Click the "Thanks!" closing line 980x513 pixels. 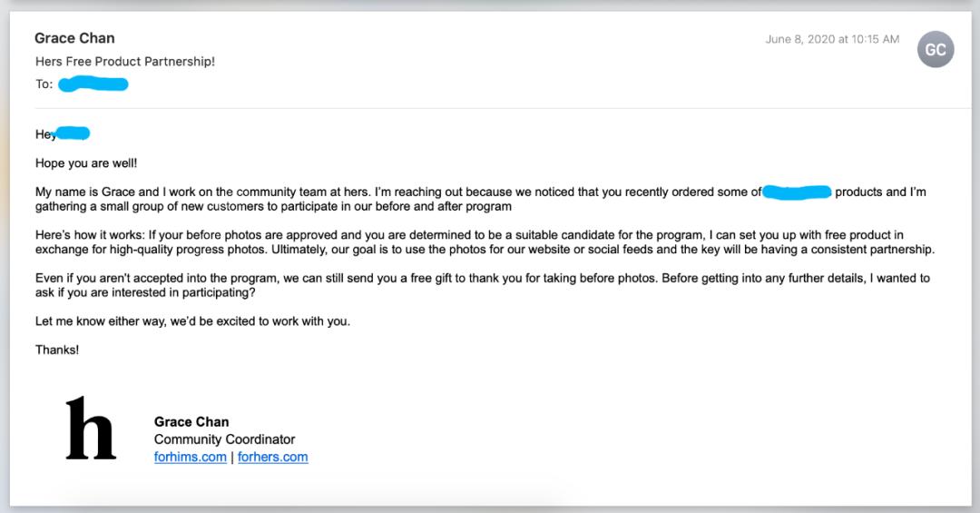(57, 350)
